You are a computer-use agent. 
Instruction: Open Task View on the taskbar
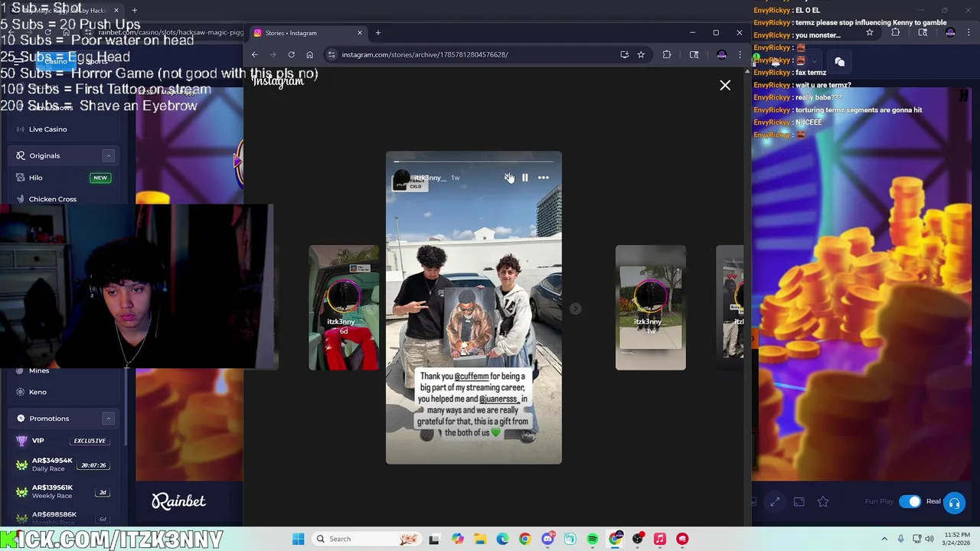434,539
